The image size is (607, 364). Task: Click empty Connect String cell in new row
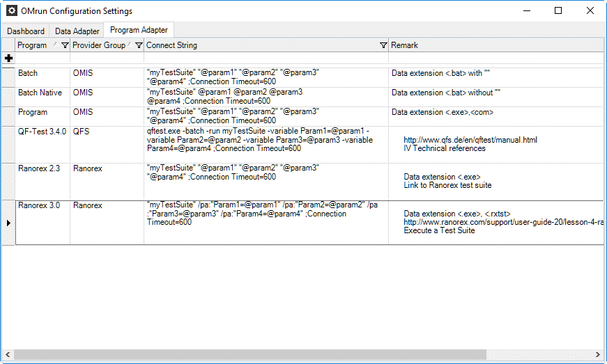266,58
